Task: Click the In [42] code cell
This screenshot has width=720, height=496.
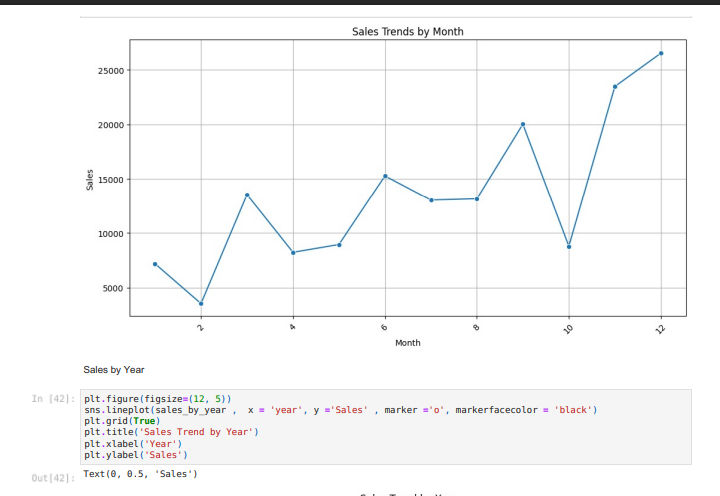Action: click(x=386, y=427)
